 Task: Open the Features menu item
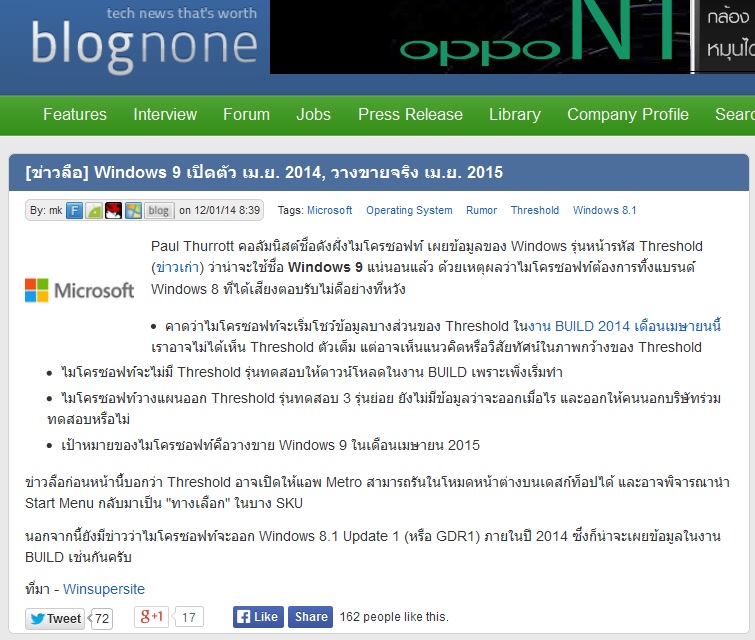pyautogui.click(x=75, y=115)
